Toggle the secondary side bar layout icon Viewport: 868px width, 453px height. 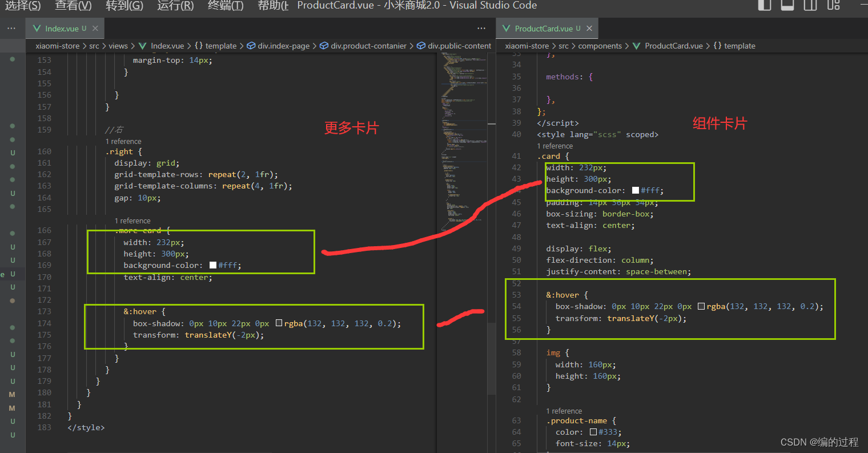pyautogui.click(x=810, y=5)
